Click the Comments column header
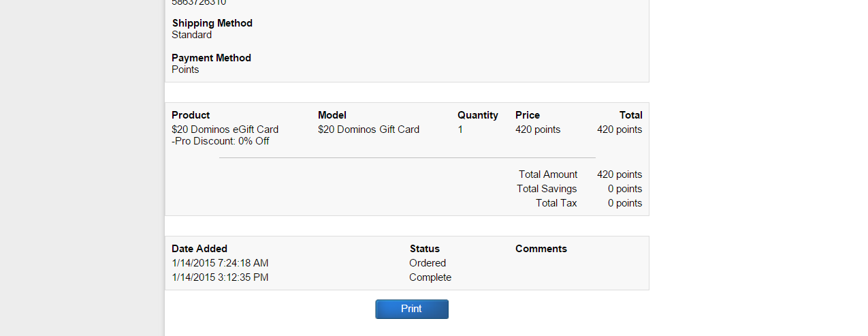Screen dimensions: 868x336 coord(541,249)
